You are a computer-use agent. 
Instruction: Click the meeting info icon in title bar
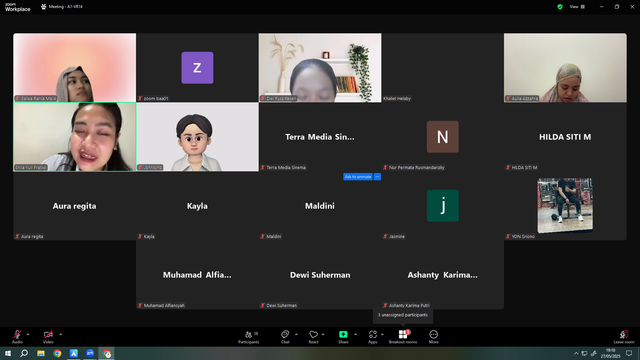[43, 7]
